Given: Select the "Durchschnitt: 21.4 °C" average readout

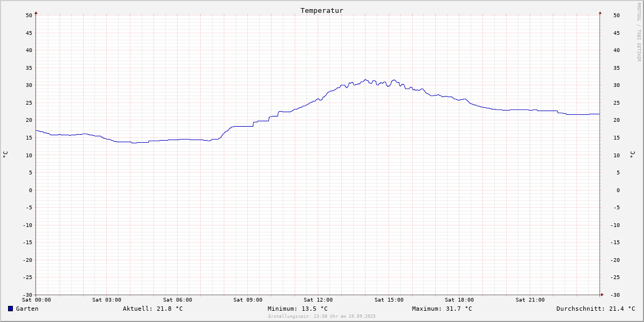Looking at the screenshot, I should [x=595, y=309].
